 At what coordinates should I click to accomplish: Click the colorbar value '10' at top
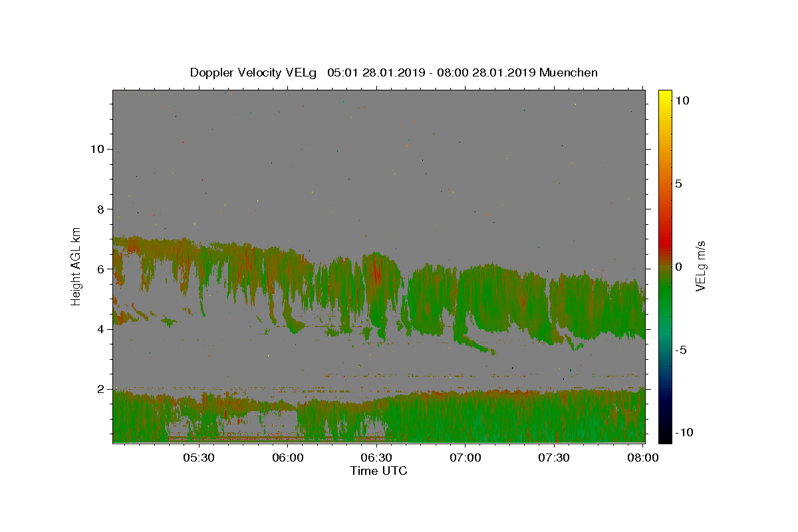(x=682, y=100)
